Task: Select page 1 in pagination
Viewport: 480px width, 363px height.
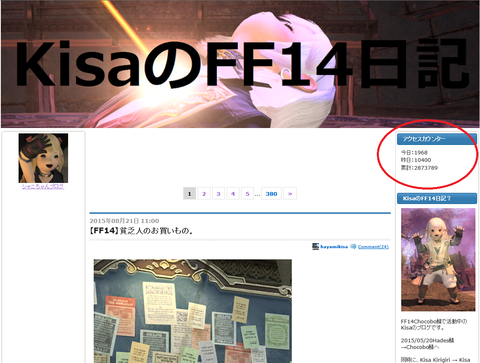Action: 190,194
